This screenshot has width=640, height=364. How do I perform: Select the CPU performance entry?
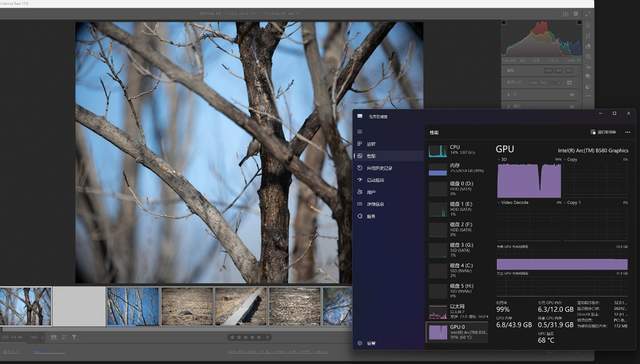coord(457,151)
